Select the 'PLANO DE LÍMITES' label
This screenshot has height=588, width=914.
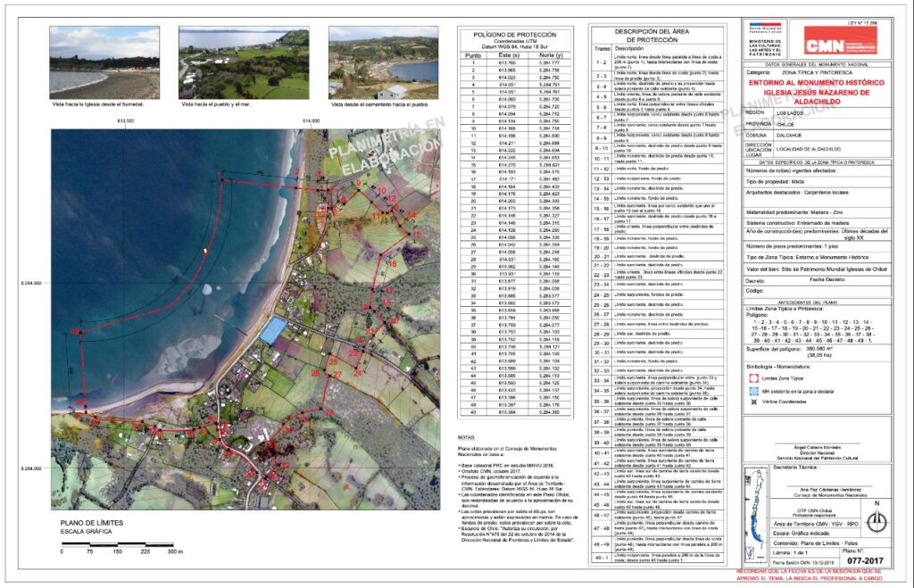pyautogui.click(x=92, y=523)
